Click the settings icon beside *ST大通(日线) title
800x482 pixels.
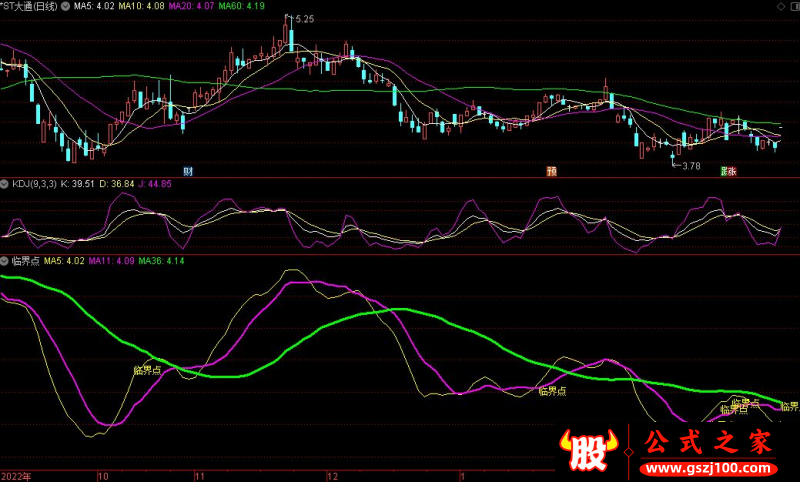pos(66,6)
